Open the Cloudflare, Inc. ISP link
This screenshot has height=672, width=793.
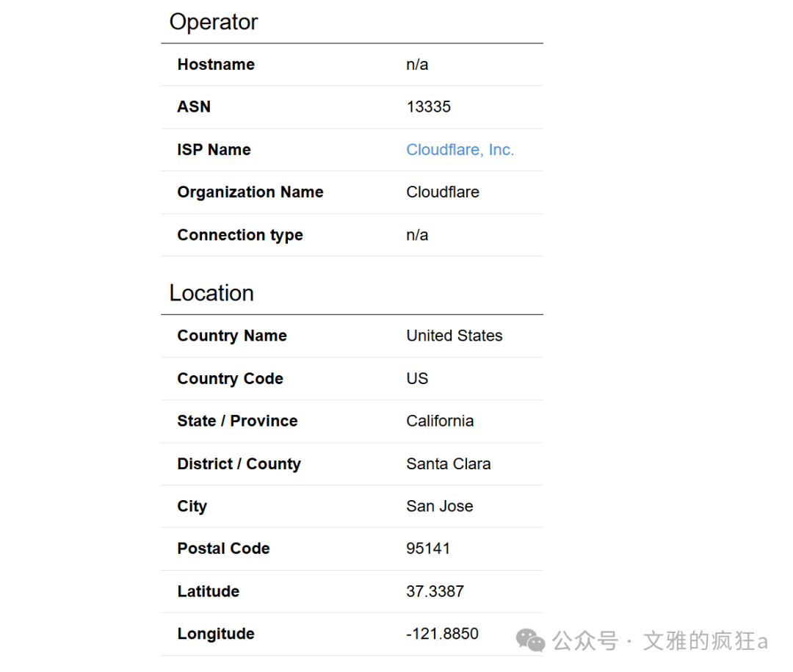pos(460,150)
